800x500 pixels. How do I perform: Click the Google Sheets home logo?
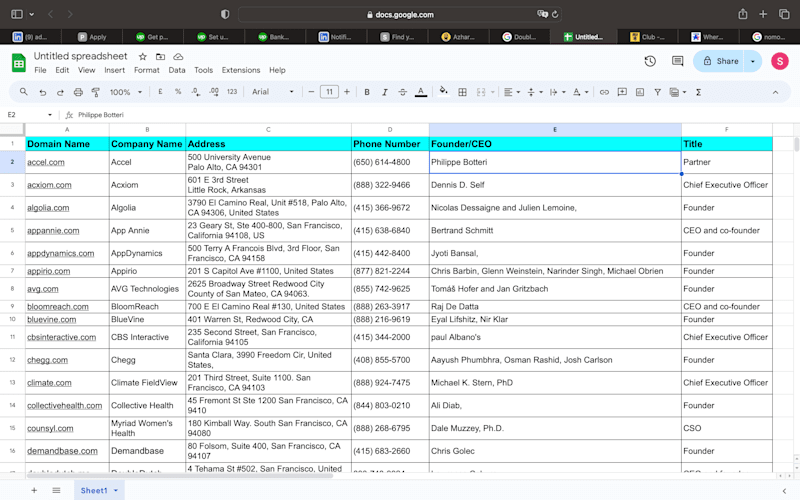(19, 63)
